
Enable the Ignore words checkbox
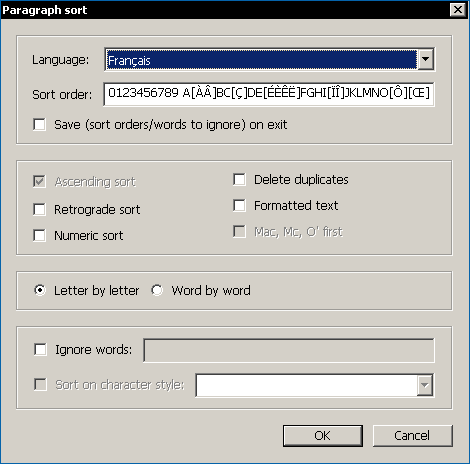click(40, 350)
